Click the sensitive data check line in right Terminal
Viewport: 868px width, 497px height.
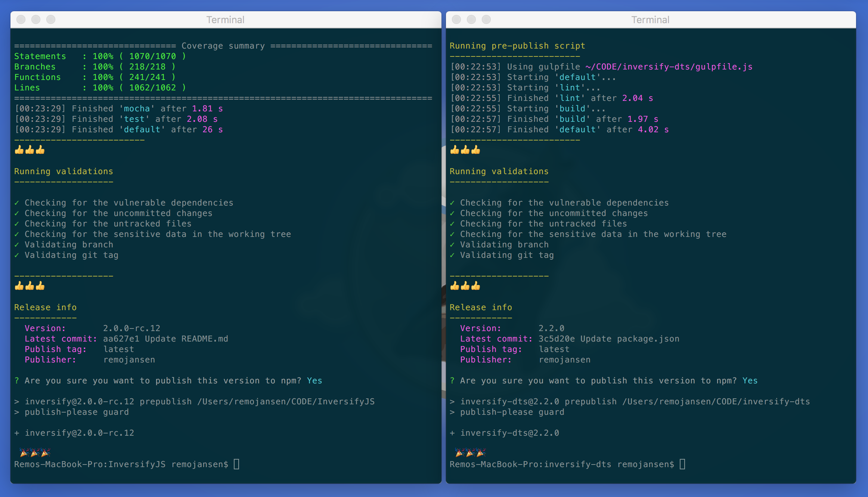(588, 234)
